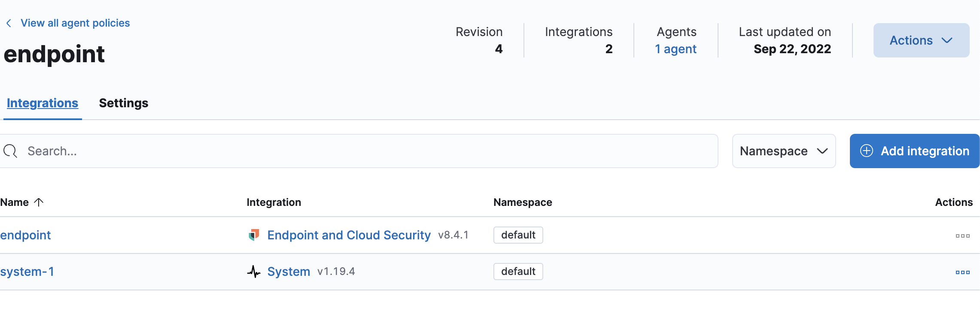Screen dimensions: 980x314
Task: Open the endpoint package policy link
Action: (x=25, y=235)
